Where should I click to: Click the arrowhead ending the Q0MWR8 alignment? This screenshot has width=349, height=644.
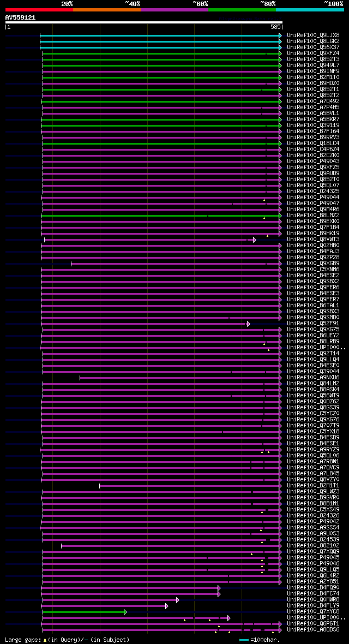click(178, 600)
